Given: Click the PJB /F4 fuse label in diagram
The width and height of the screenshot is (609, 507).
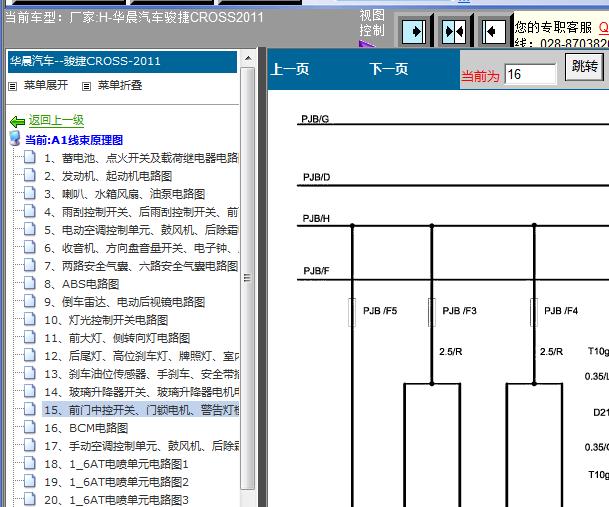Looking at the screenshot, I should click(x=561, y=311).
